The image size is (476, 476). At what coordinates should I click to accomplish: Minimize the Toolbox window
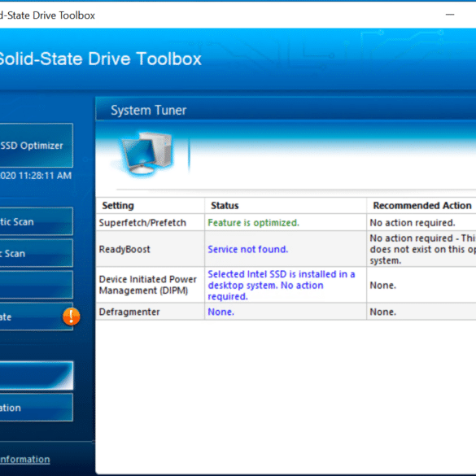(x=450, y=15)
